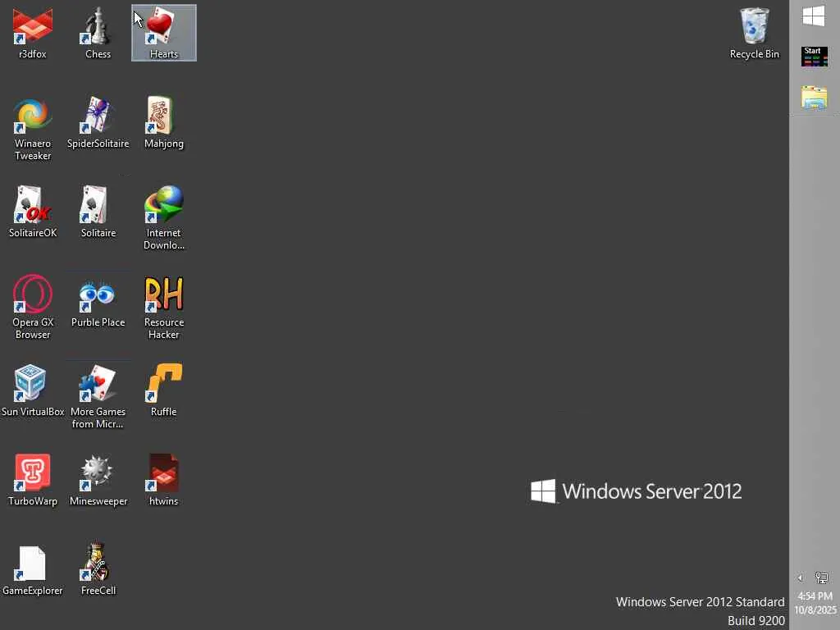Select More Games from Microsoft shortcut
The height and width of the screenshot is (630, 840).
[x=98, y=397]
